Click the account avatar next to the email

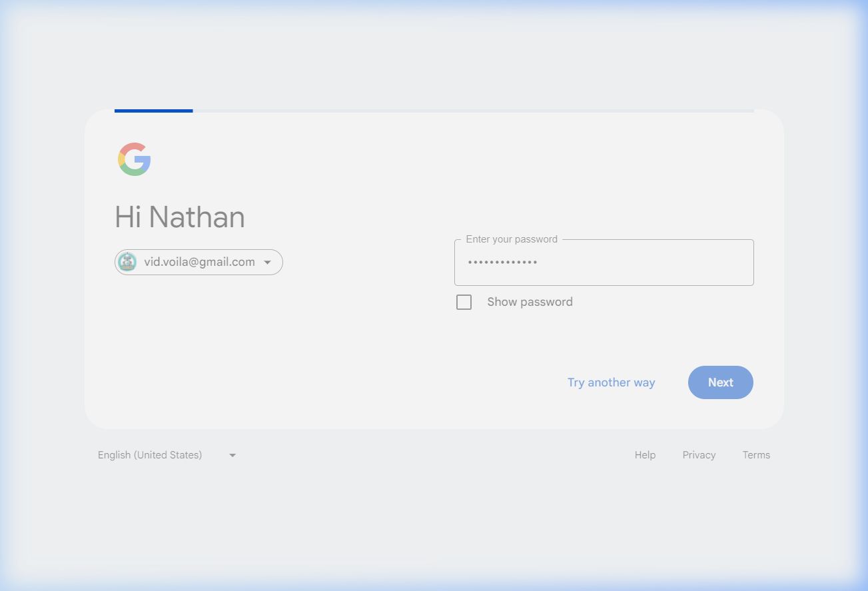coord(127,263)
